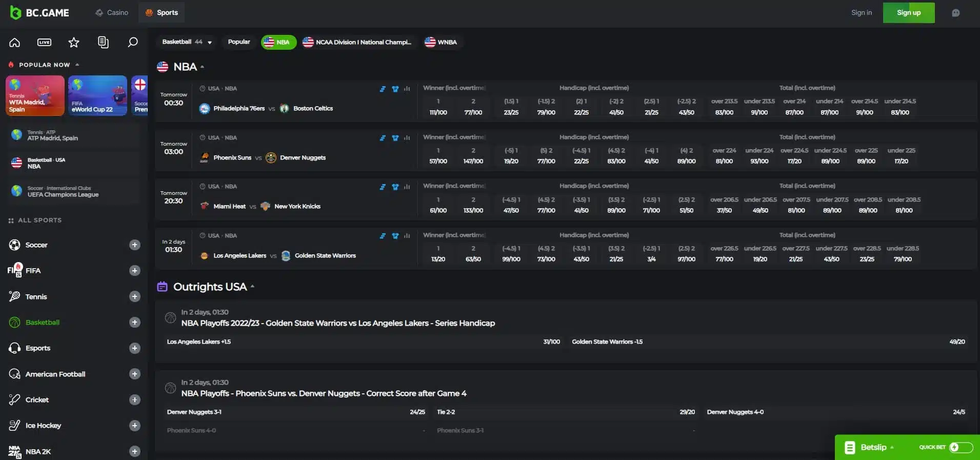This screenshot has width=980, height=460.
Task: Open UEFA Champions League popular link
Action: (73, 191)
